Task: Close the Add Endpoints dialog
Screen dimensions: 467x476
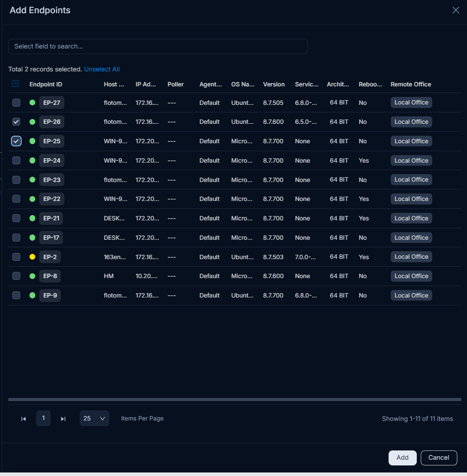Action: pos(456,10)
